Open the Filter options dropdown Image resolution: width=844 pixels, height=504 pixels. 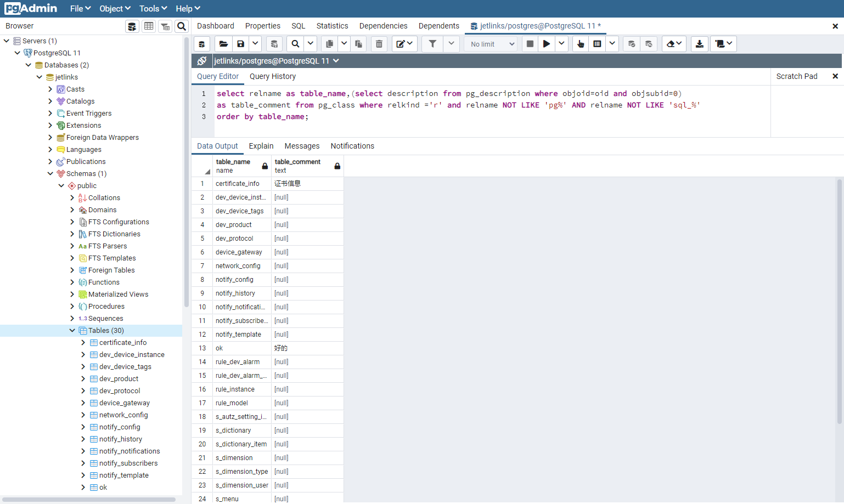[x=451, y=44]
